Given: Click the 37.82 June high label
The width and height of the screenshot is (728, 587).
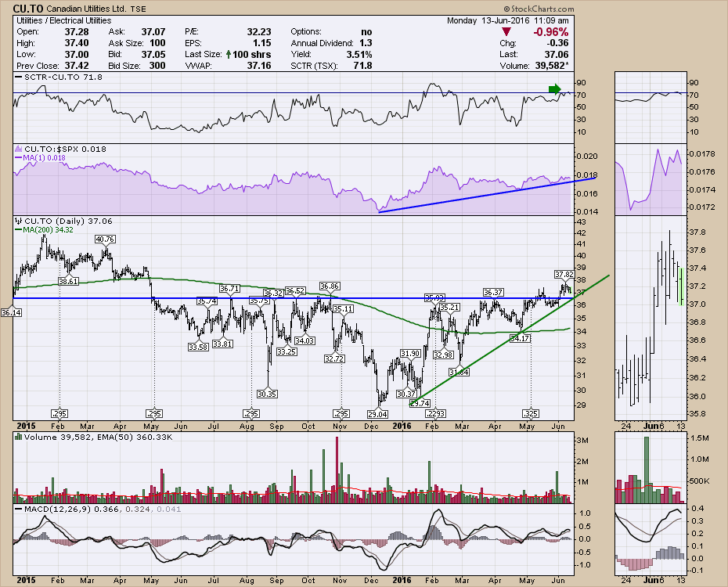Looking at the screenshot, I should (x=564, y=274).
